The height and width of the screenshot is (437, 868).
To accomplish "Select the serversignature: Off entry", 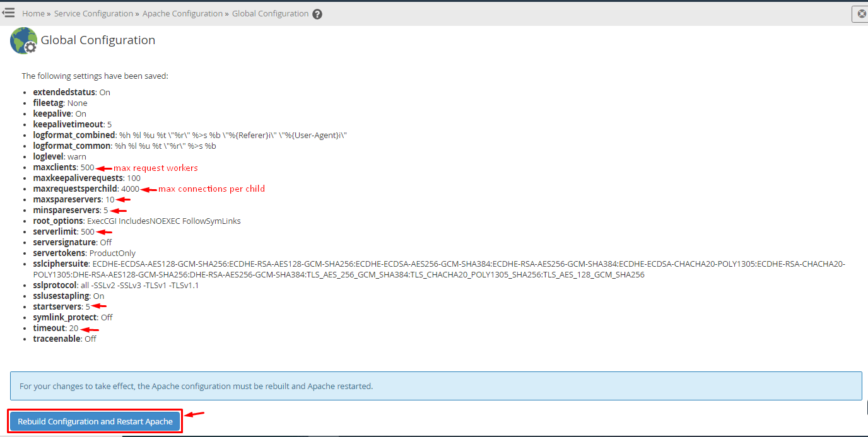I will point(73,242).
